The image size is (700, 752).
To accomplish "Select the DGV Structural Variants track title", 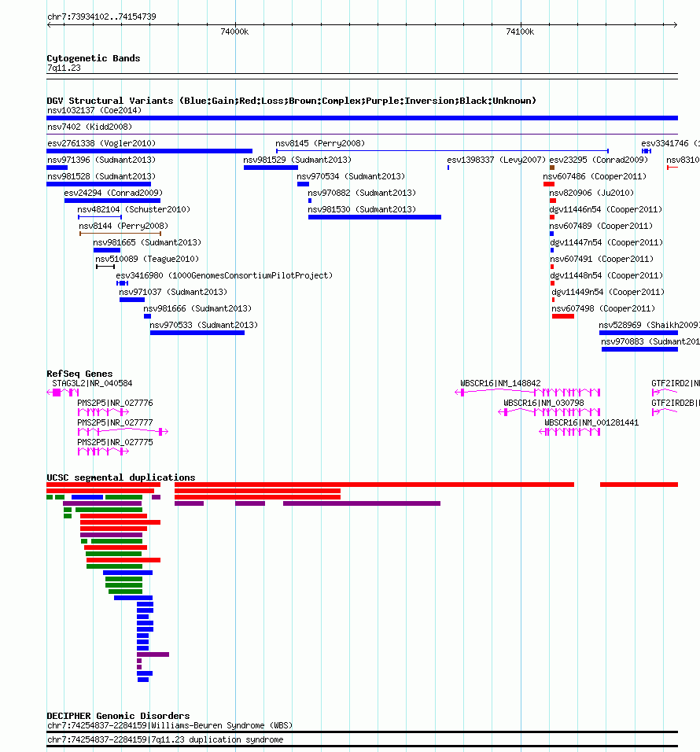I will click(x=291, y=101).
